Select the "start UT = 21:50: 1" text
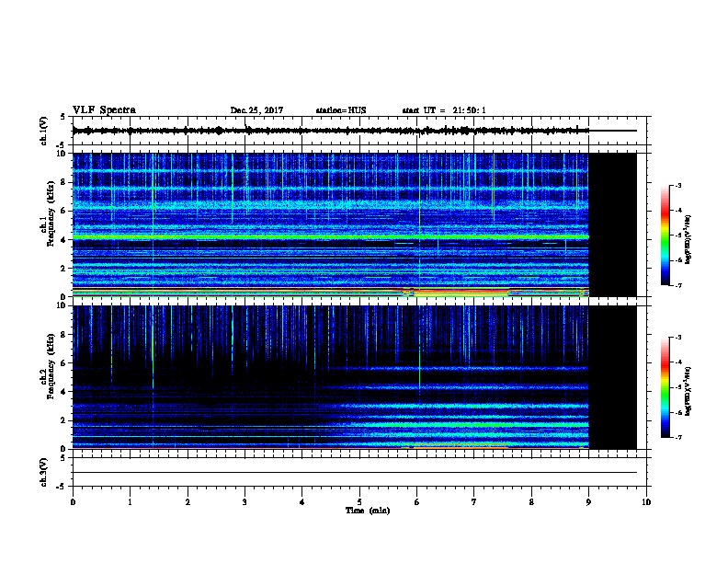728x563 pixels. pyautogui.click(x=444, y=110)
